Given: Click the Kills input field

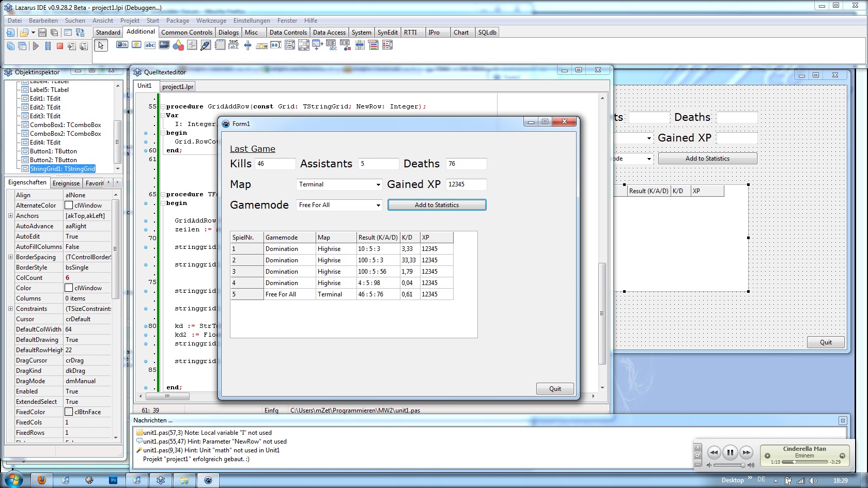Looking at the screenshot, I should pos(275,164).
